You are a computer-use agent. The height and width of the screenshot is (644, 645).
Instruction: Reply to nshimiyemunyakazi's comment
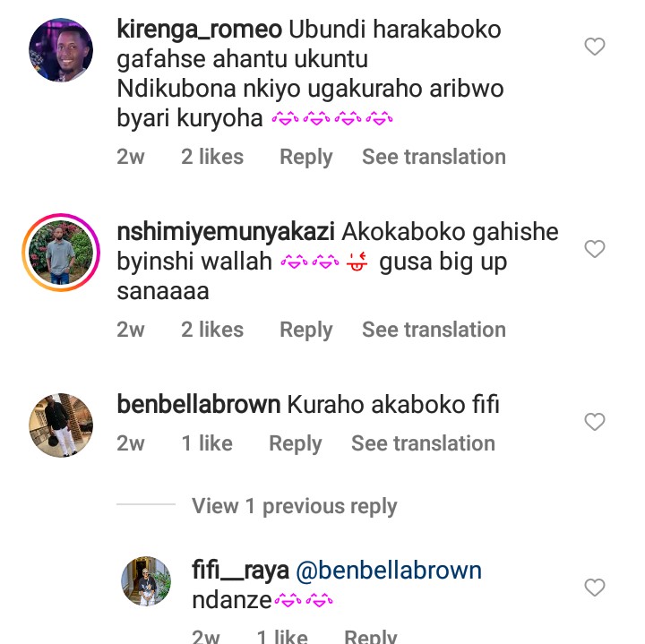click(305, 330)
